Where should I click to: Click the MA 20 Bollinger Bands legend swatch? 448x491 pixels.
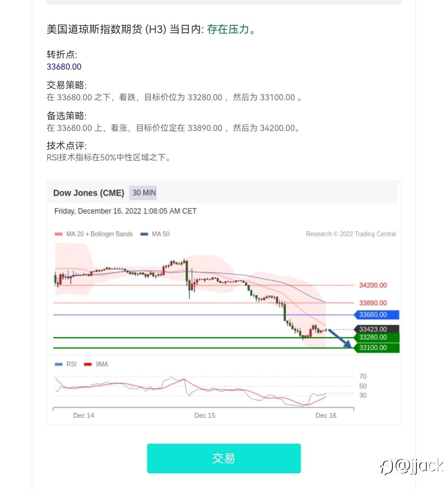tap(58, 234)
